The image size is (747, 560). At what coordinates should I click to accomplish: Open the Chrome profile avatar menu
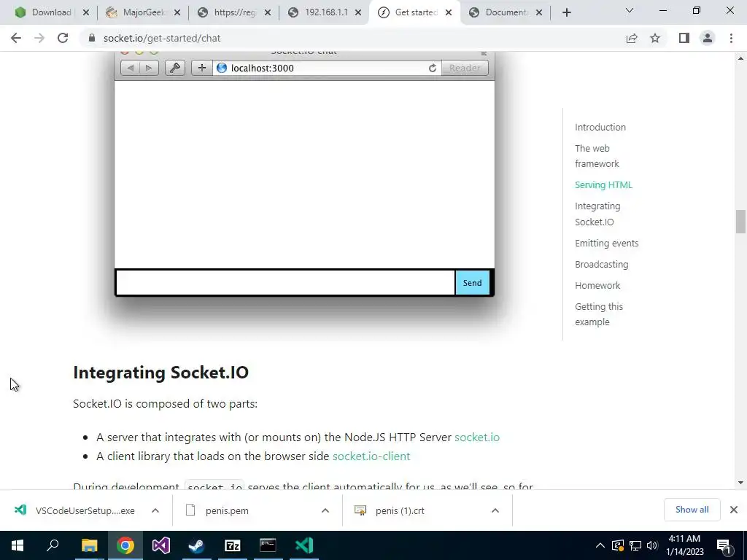click(708, 38)
